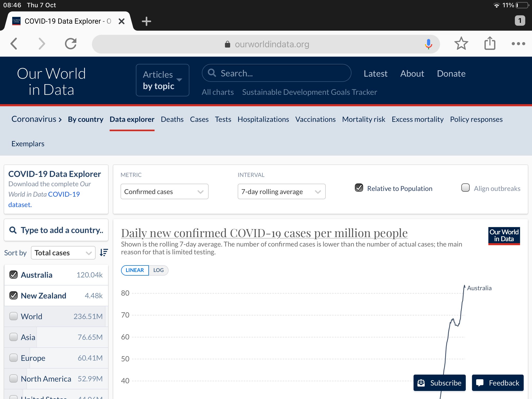The image size is (532, 399).
Task: Toggle sort order direction icon
Action: [104, 252]
